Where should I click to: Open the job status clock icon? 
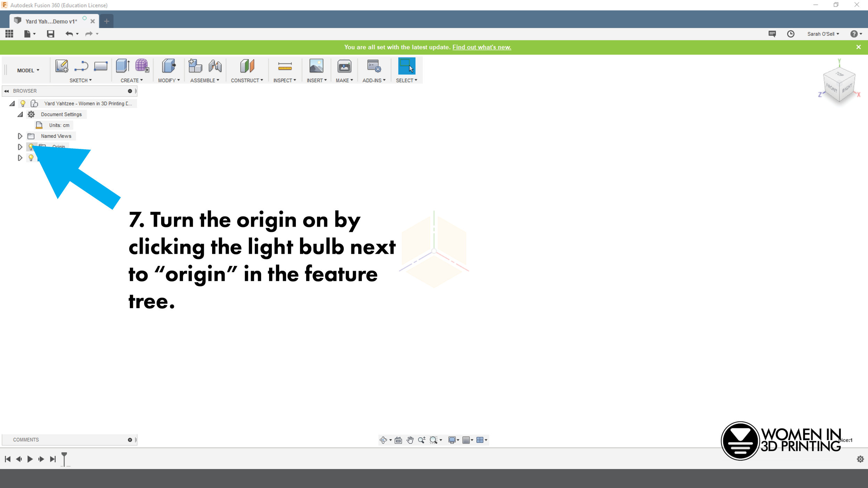[x=791, y=34]
